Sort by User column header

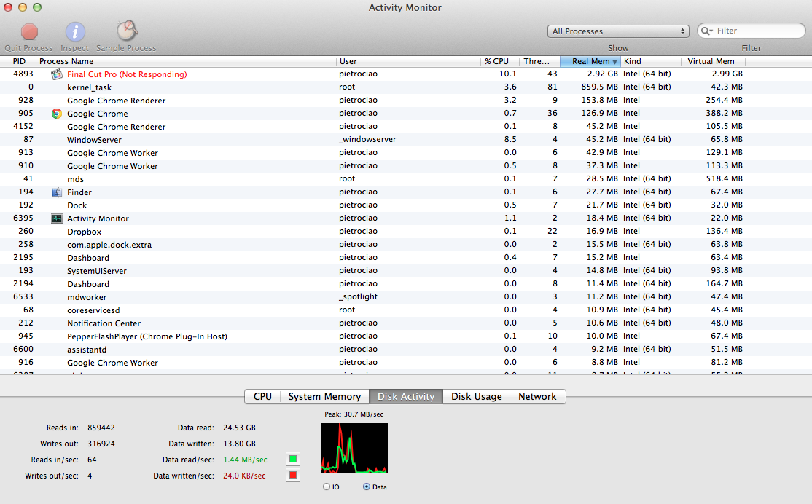[409, 61]
